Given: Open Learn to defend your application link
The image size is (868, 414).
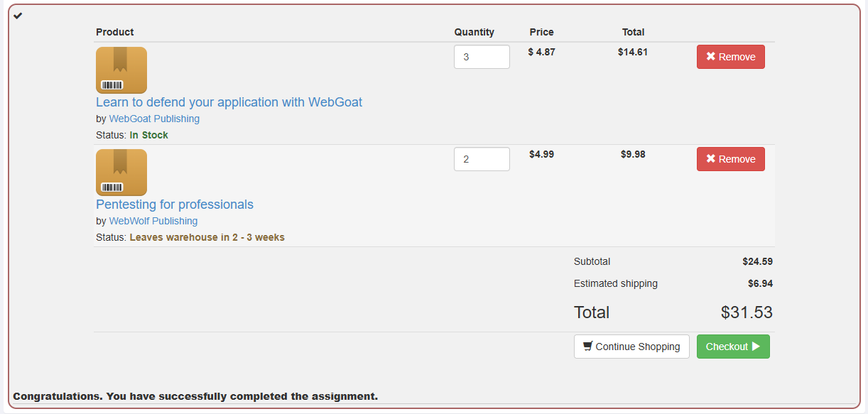Looking at the screenshot, I should tap(229, 102).
